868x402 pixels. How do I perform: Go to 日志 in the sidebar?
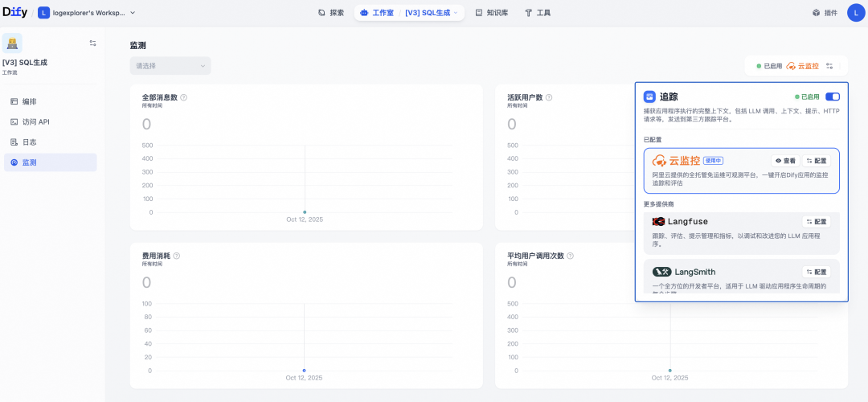[x=29, y=142]
